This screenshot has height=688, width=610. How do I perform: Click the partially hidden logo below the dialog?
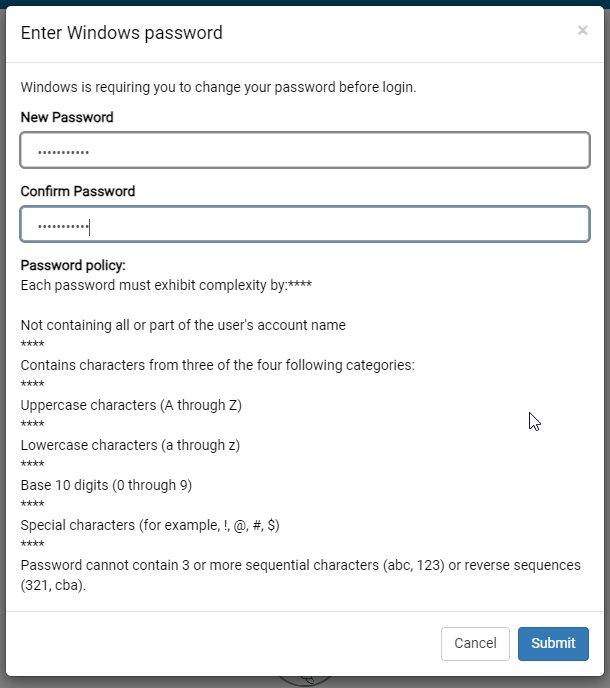pos(303,679)
